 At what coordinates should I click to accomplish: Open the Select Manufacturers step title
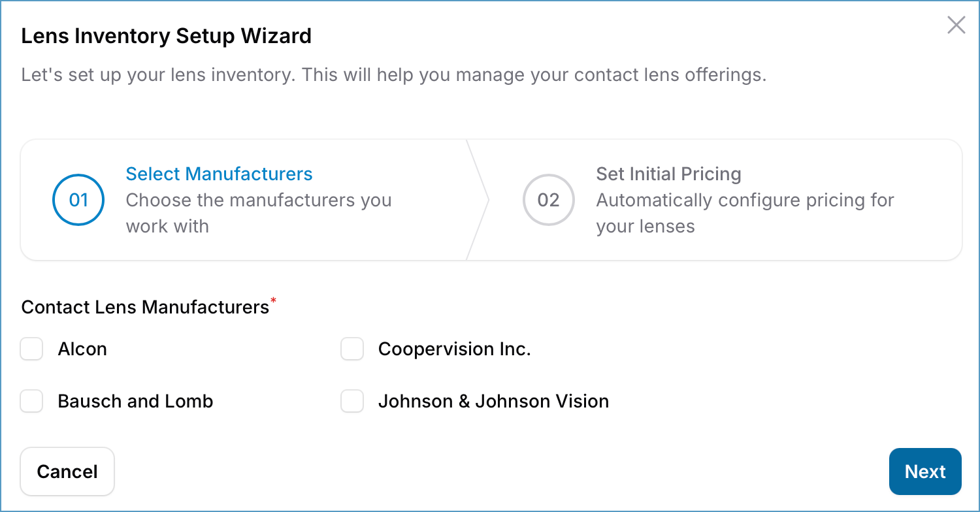pos(219,174)
